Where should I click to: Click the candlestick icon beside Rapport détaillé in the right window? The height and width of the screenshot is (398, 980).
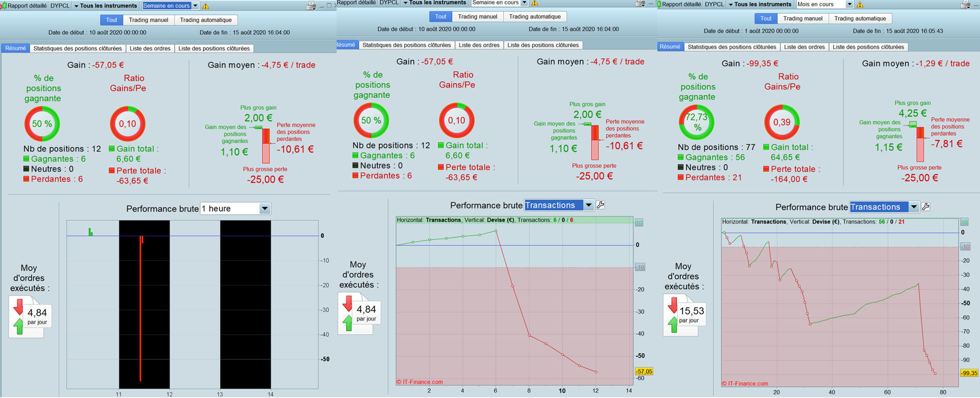(659, 4)
